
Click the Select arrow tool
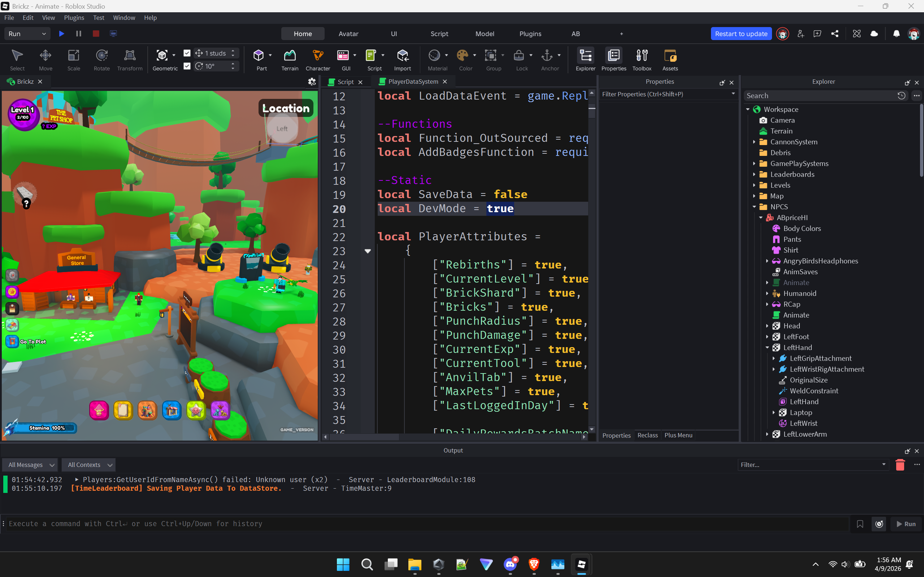click(17, 60)
